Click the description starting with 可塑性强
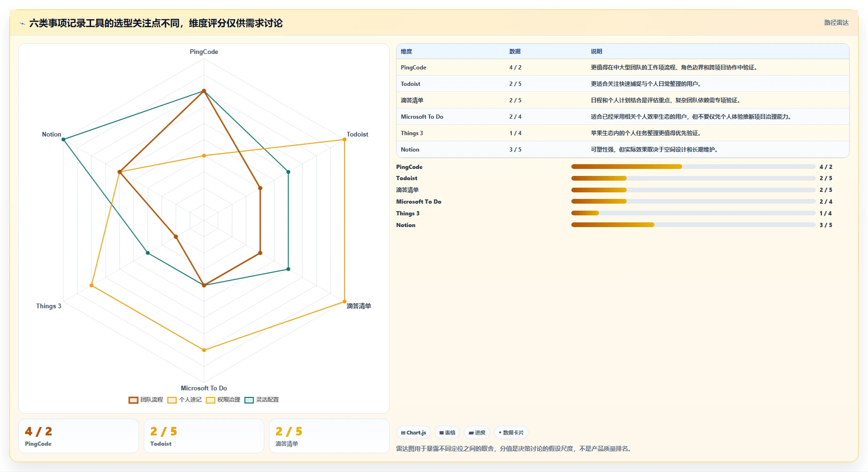This screenshot has height=472, width=868. [x=654, y=150]
